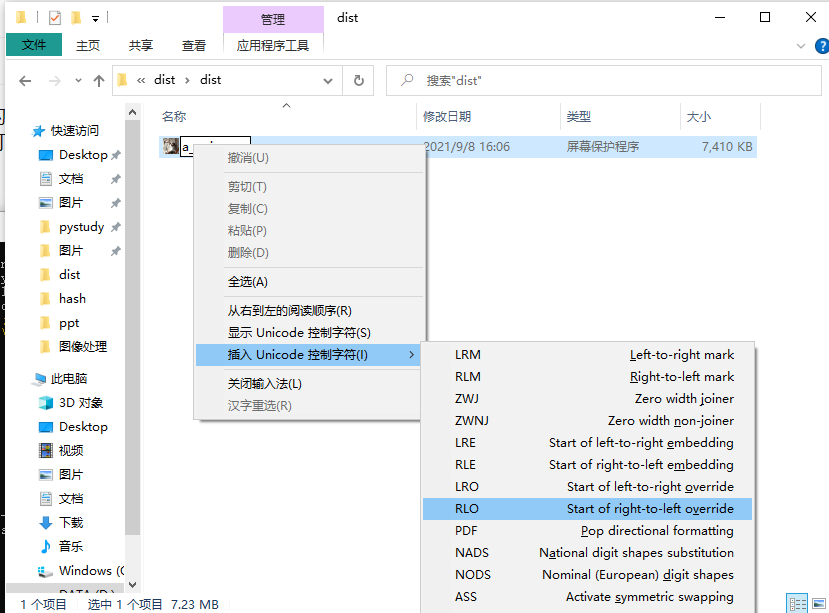Insert LRE left-to-right embedding
The width and height of the screenshot is (829, 613).
[587, 443]
